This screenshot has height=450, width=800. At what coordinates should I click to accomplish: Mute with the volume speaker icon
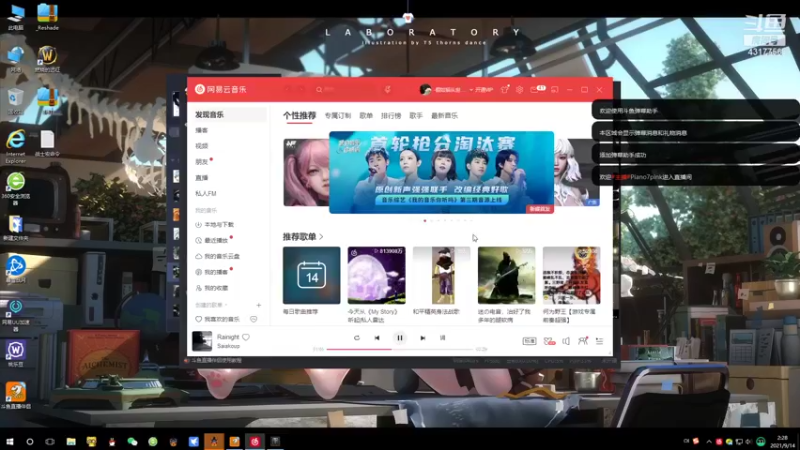(566, 341)
